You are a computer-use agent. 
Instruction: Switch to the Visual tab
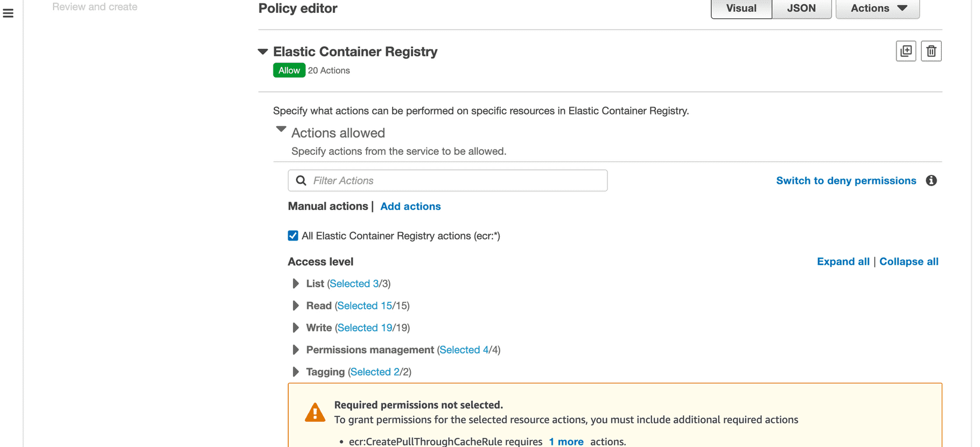741,8
